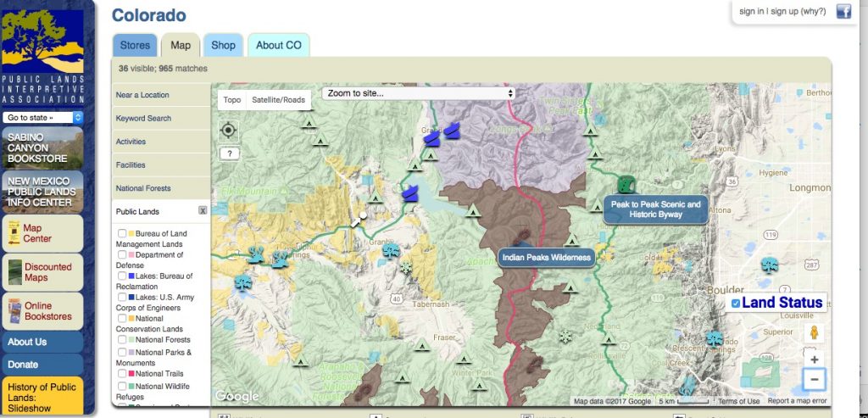Click the Donate button
Viewport: 868px width, 418px height.
pyautogui.click(x=42, y=365)
